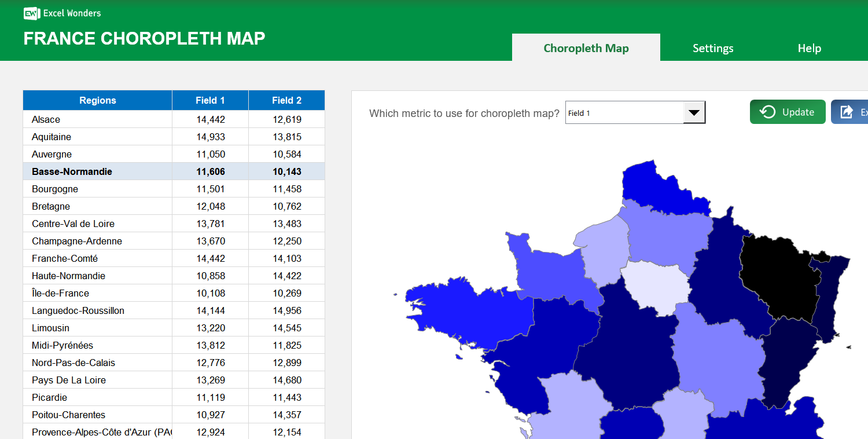Image resolution: width=868 pixels, height=439 pixels.
Task: Click the export share icon on the blue button
Action: (x=848, y=112)
